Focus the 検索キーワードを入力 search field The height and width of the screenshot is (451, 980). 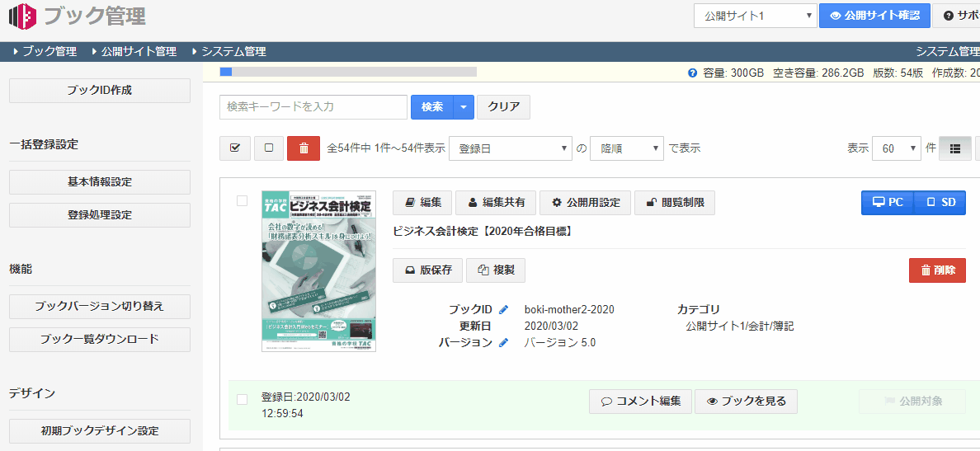click(313, 107)
